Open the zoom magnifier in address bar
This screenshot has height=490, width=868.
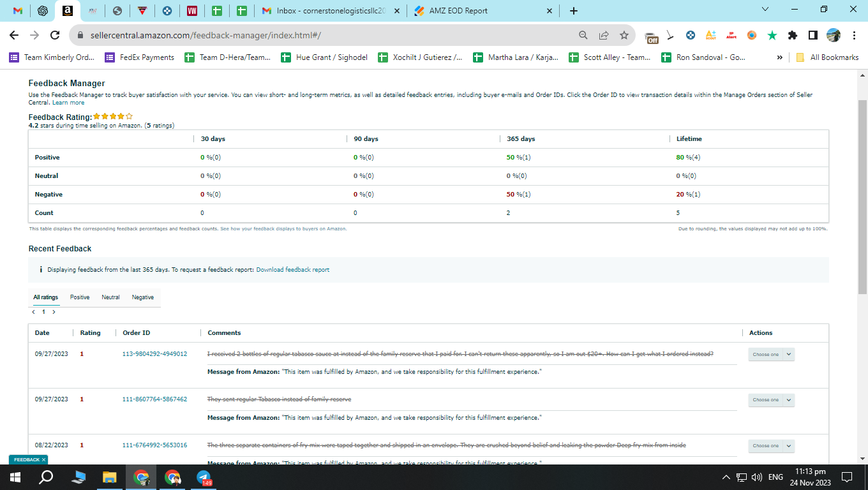pos(583,35)
